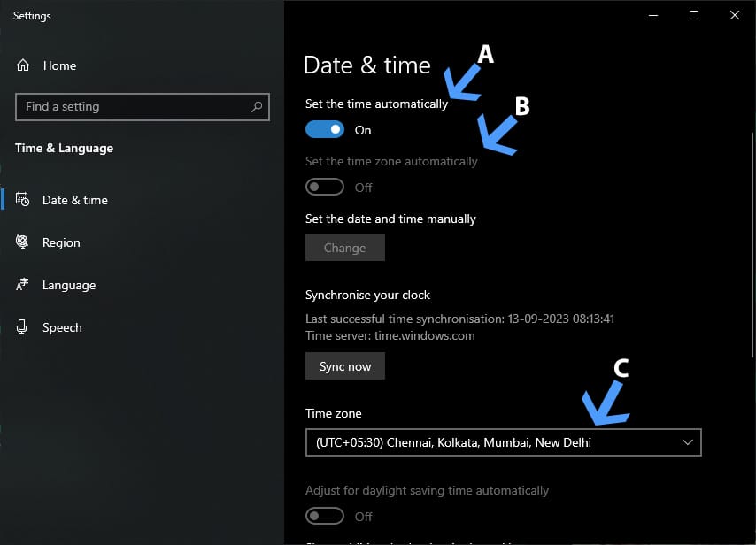Click the Time & Language section header
Screen dimensions: 756x545
(x=64, y=148)
